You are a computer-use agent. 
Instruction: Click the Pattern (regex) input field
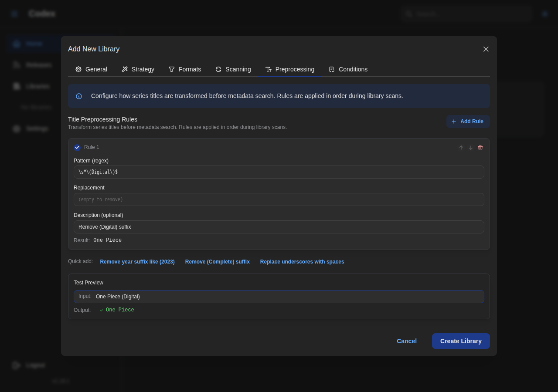pos(279,172)
